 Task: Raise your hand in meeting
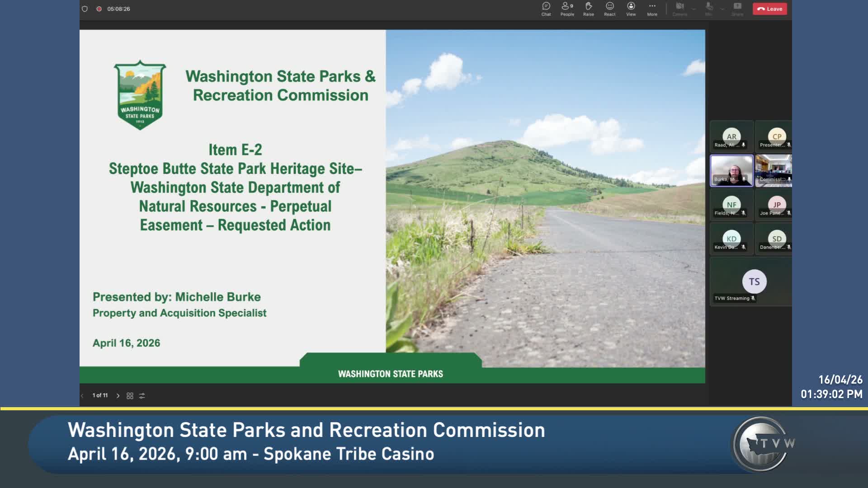click(588, 9)
